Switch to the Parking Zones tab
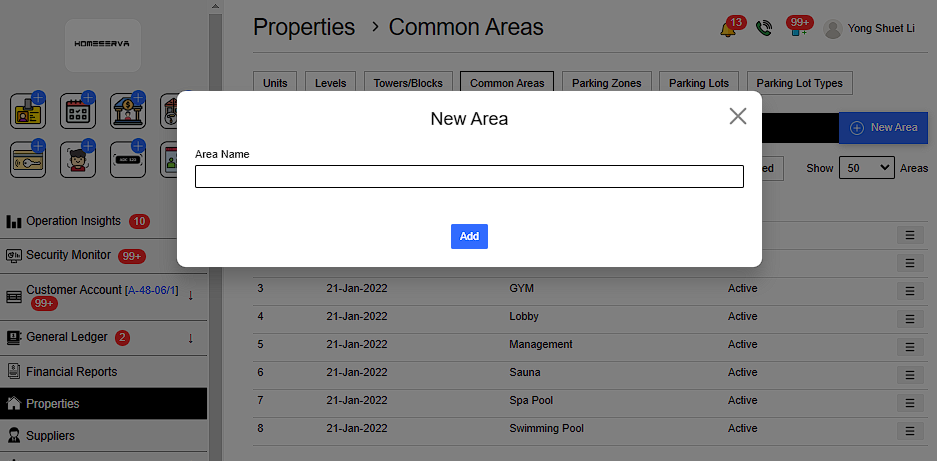The width and height of the screenshot is (937, 461). click(x=607, y=83)
